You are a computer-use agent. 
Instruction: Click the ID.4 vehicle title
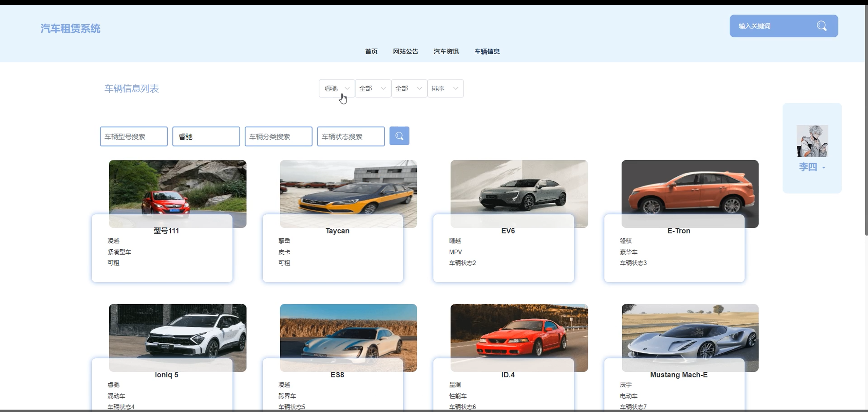508,375
